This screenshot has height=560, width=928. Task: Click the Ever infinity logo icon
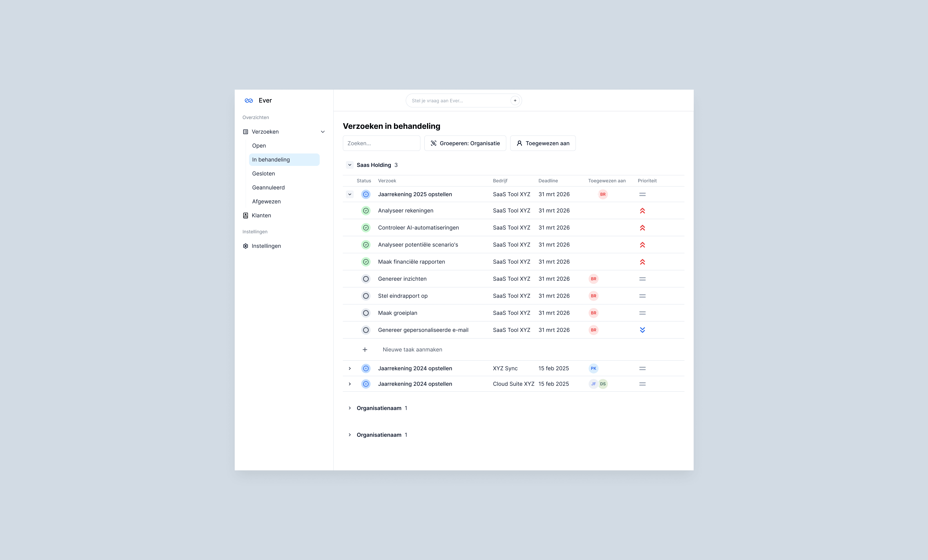[249, 101]
